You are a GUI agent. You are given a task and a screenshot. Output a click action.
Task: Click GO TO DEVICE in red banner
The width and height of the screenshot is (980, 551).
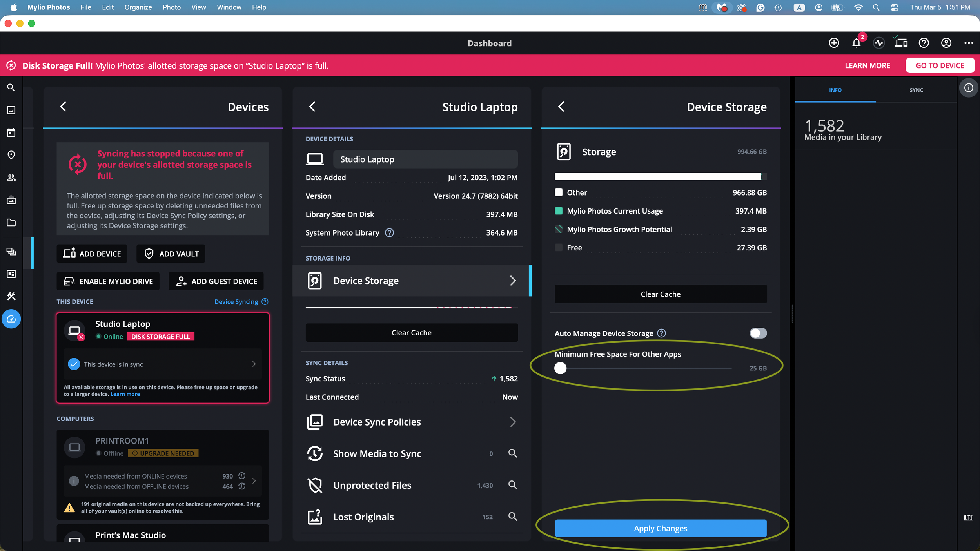tap(940, 65)
